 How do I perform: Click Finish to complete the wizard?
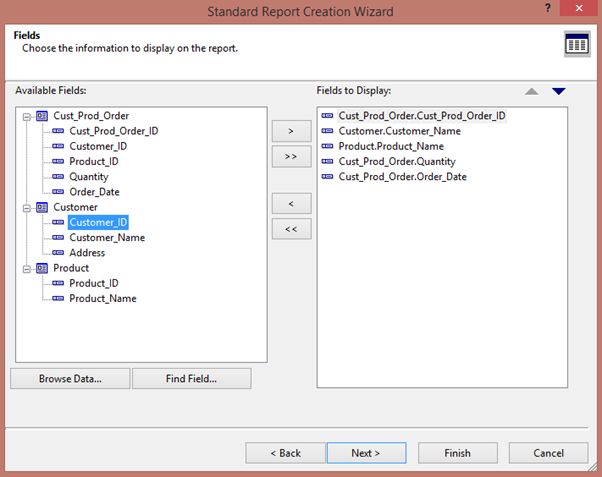[x=458, y=453]
